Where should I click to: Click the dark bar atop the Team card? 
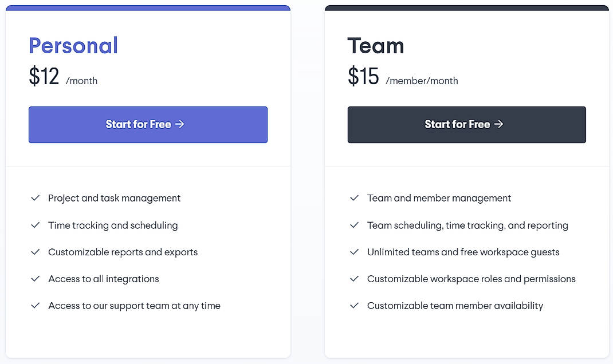click(x=466, y=7)
